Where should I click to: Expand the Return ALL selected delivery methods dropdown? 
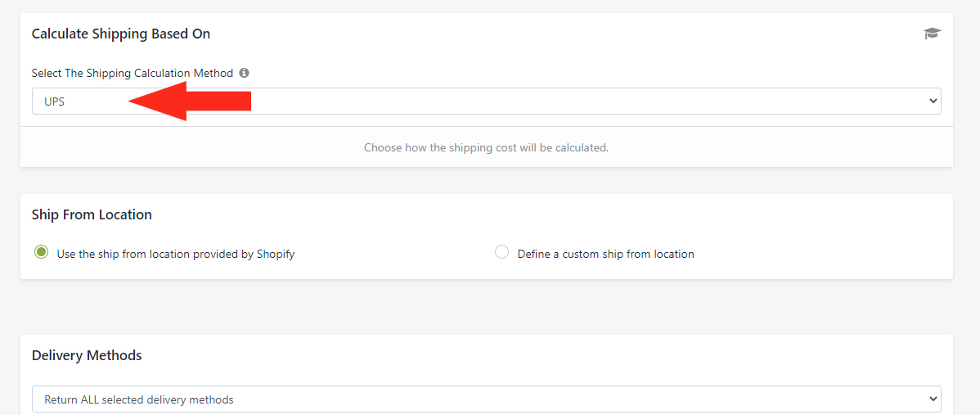(x=486, y=399)
